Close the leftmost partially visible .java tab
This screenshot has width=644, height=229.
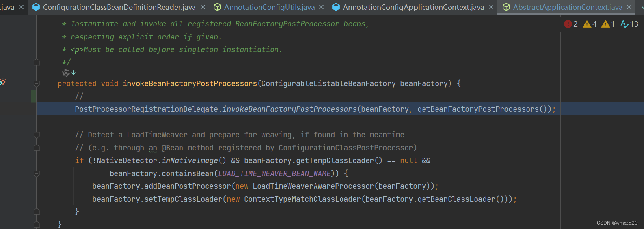point(21,7)
